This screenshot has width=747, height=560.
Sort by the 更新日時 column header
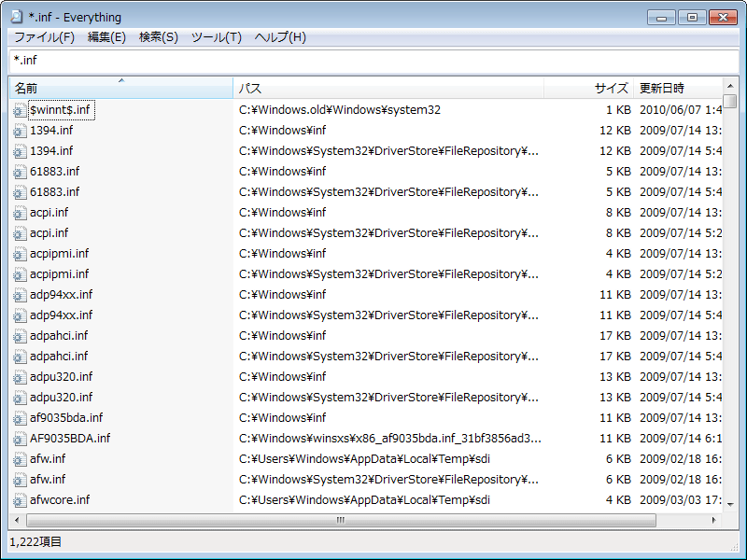(678, 88)
